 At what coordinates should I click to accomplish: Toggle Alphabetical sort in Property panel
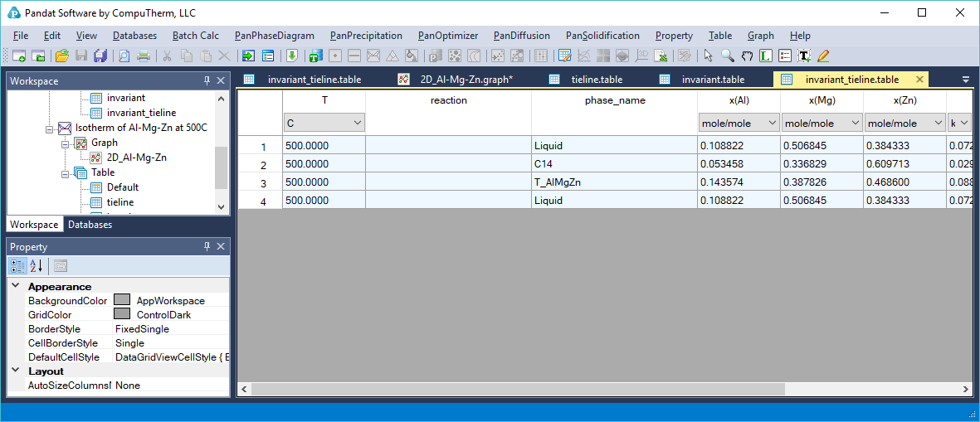point(37,265)
